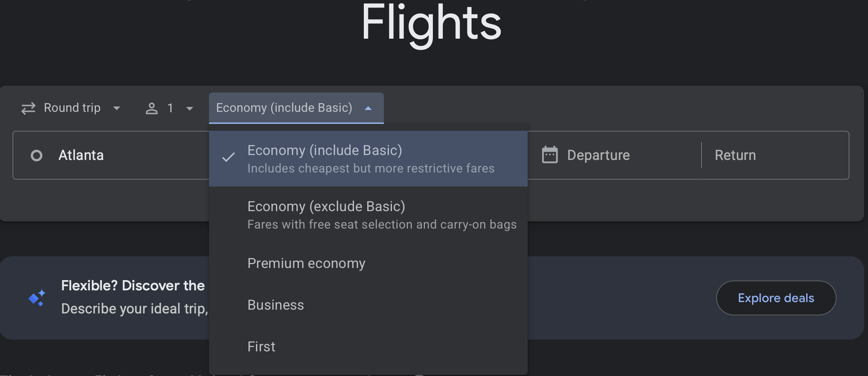This screenshot has width=868, height=376.
Task: Select Business class option
Action: point(276,305)
